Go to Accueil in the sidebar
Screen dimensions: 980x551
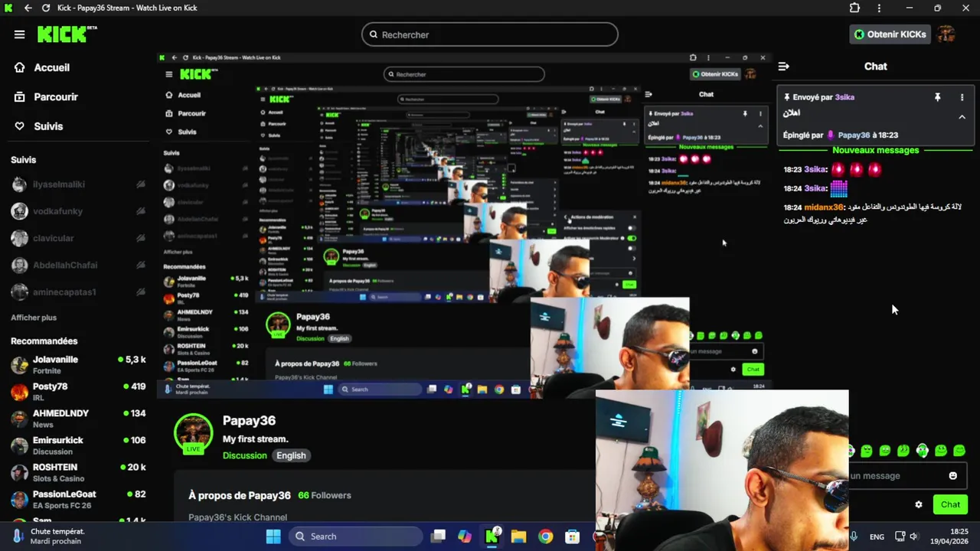42,67
